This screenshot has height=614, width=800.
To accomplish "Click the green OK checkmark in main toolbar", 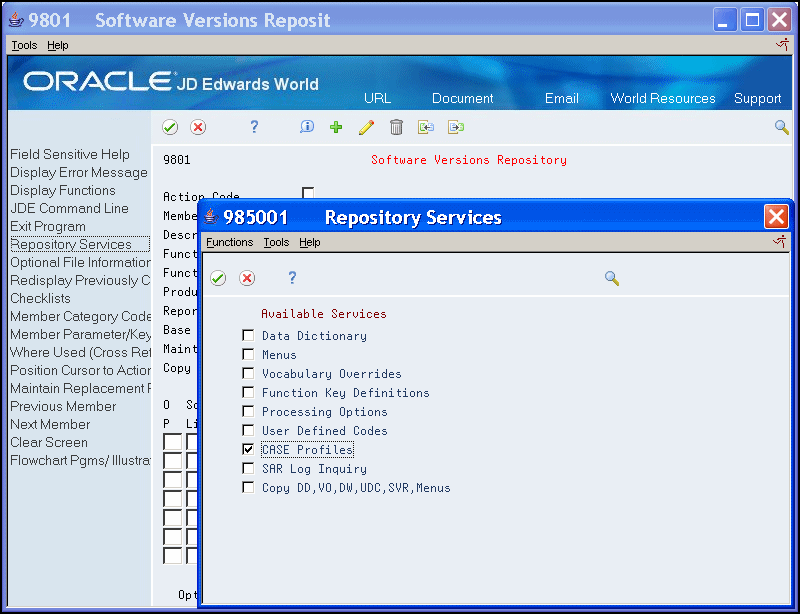I will pos(170,127).
